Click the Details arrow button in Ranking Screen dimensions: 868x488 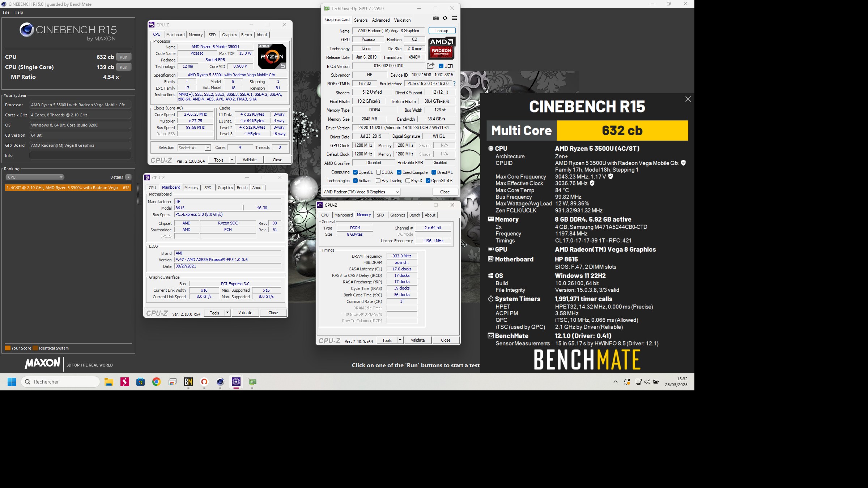coord(128,177)
